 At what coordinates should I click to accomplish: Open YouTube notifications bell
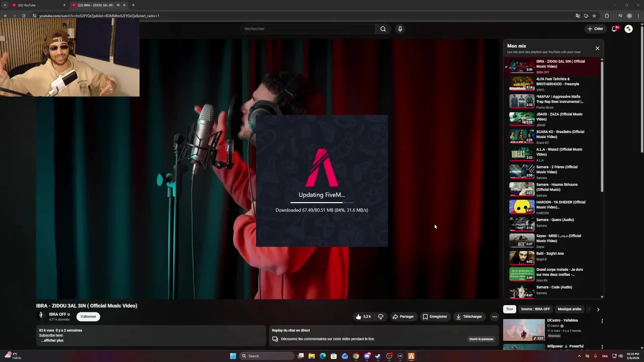(614, 29)
